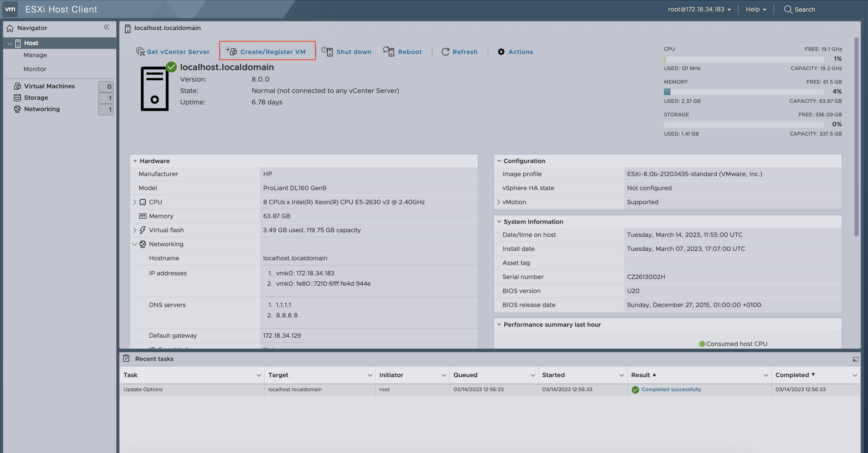Click the Get vCenter Server icon
The height and width of the screenshot is (453, 868).
click(140, 51)
